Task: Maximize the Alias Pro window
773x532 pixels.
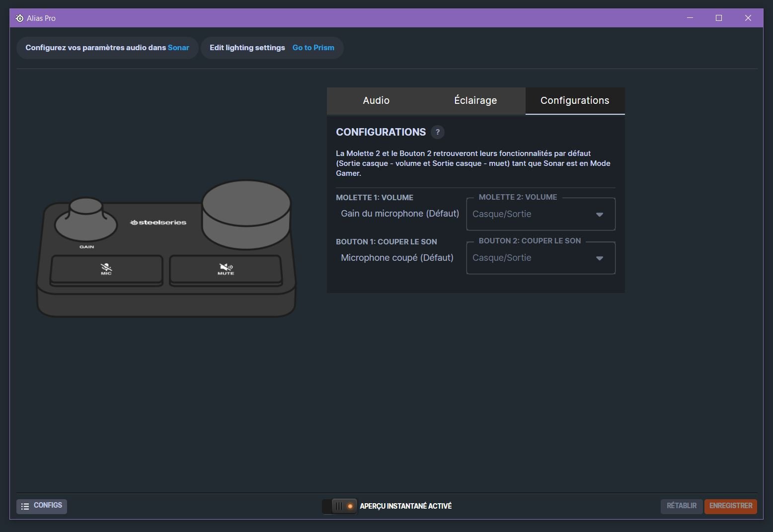Action: pos(719,18)
